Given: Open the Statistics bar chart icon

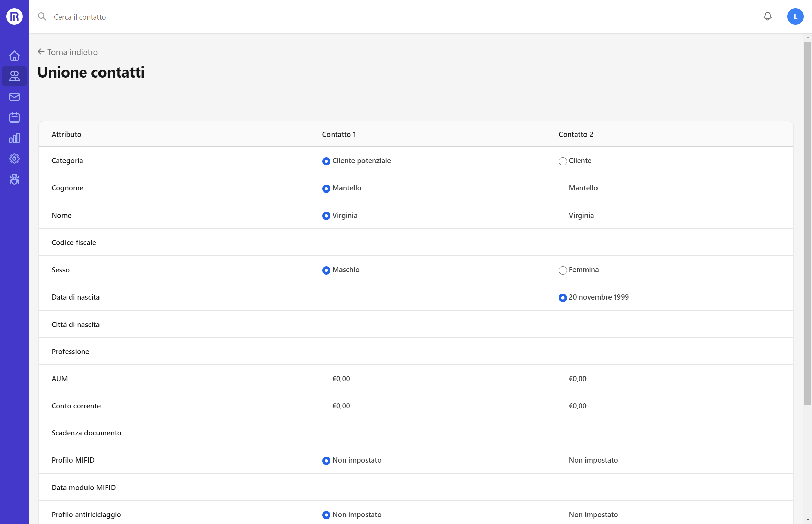Looking at the screenshot, I should [x=14, y=138].
